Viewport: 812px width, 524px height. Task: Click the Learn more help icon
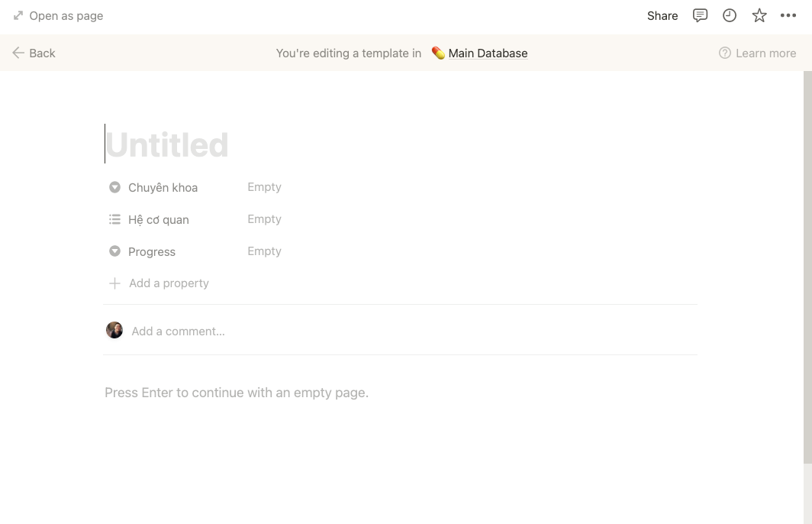pyautogui.click(x=723, y=53)
